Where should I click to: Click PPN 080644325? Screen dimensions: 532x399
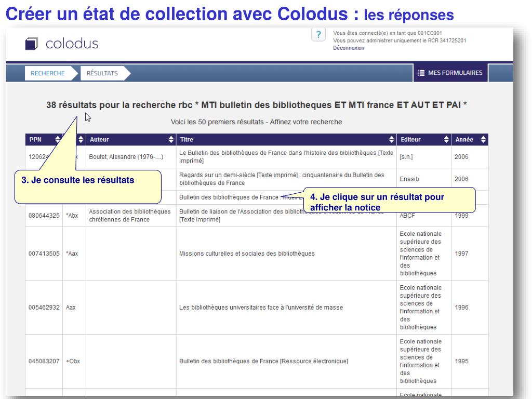tap(44, 216)
